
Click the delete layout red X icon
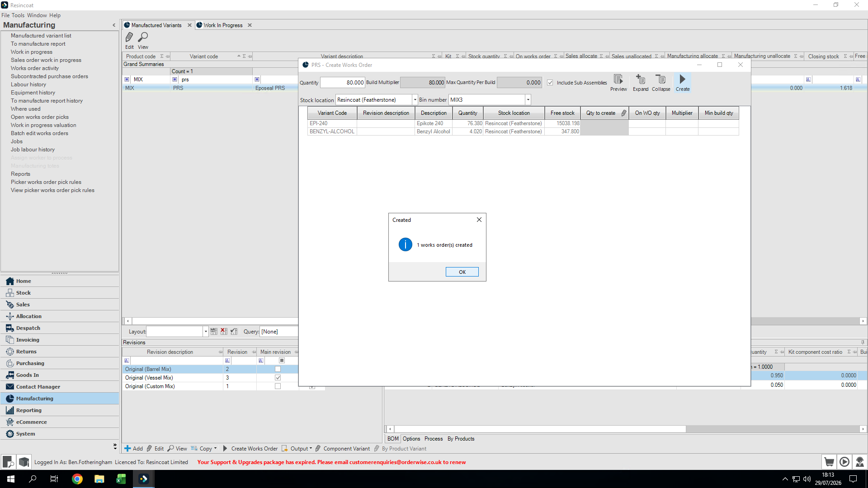[224, 332]
